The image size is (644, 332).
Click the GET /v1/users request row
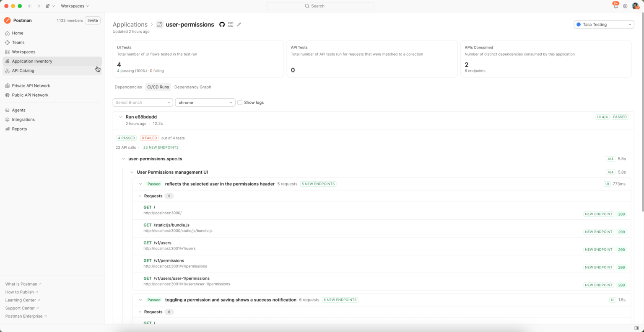point(382,246)
